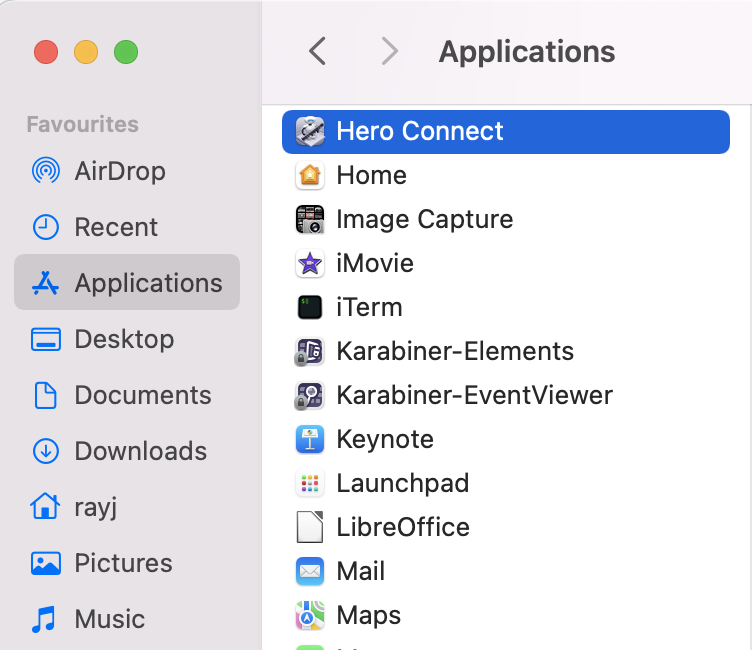752x650 pixels.
Task: Click the Favourites section header
Action: [82, 124]
